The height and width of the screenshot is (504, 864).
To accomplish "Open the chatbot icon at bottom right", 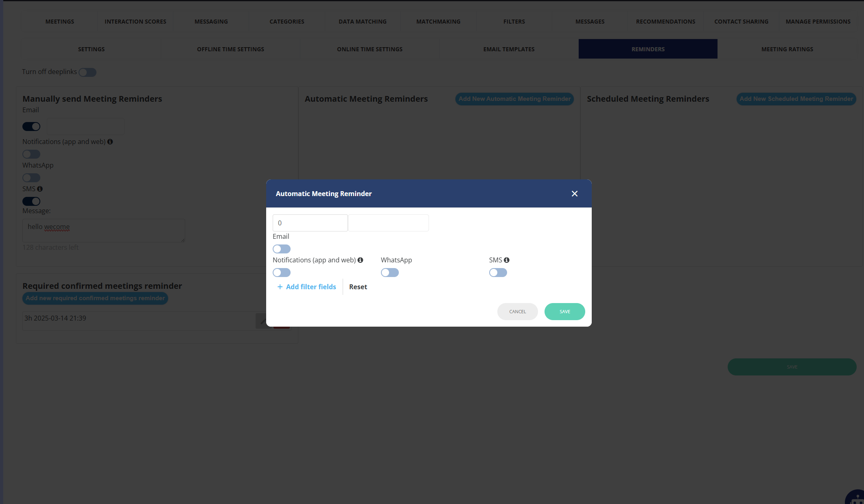I will pyautogui.click(x=855, y=497).
